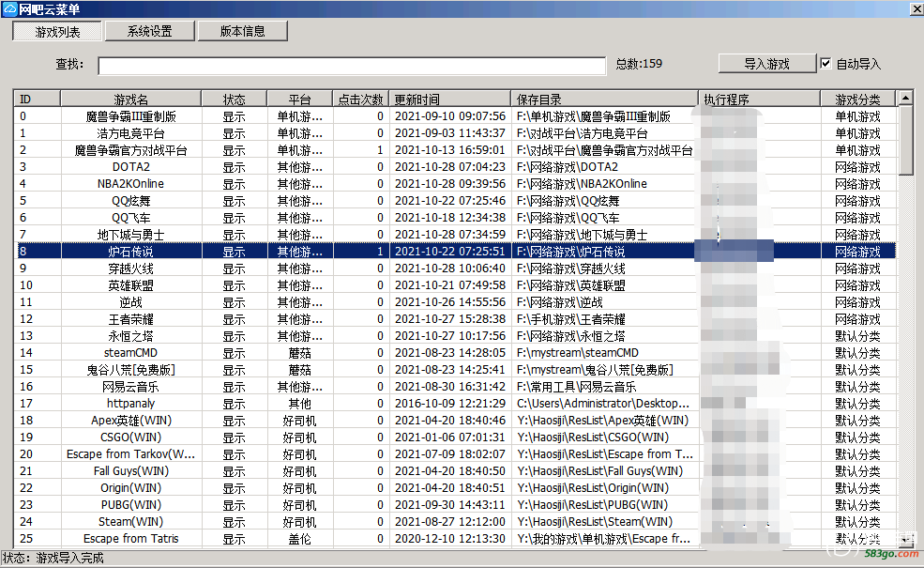The width and height of the screenshot is (924, 568).
Task: Click the 盖伦 platform cell
Action: pos(300,539)
